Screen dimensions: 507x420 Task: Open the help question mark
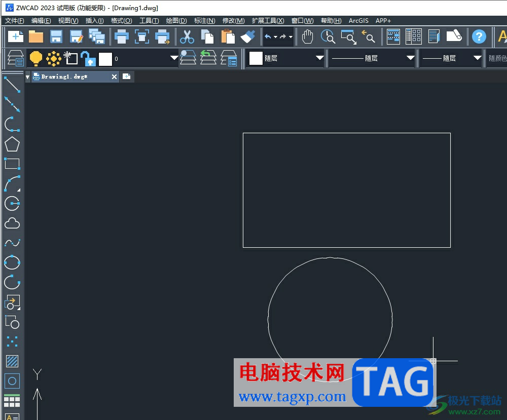(x=479, y=36)
